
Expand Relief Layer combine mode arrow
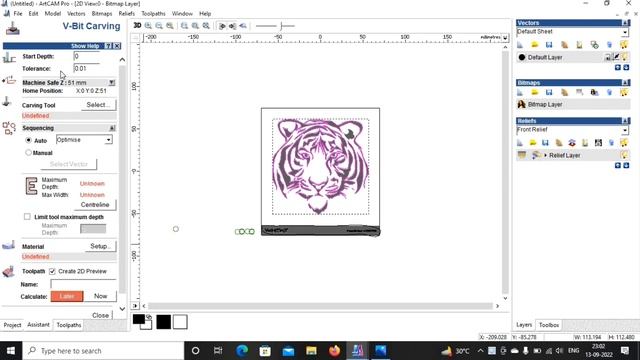545,155
